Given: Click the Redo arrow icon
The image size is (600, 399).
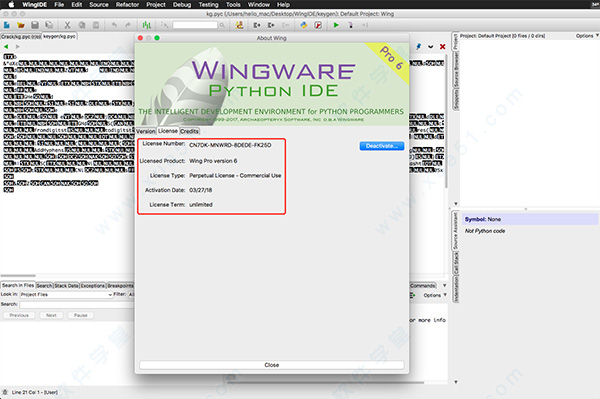Looking at the screenshot, I should click(x=128, y=25).
